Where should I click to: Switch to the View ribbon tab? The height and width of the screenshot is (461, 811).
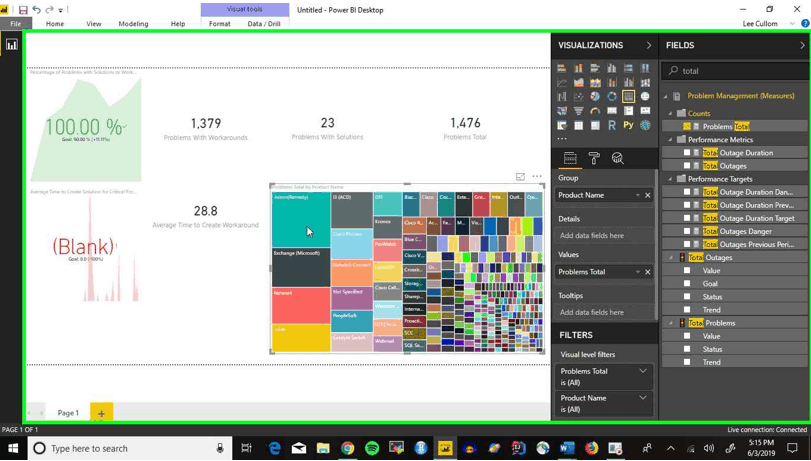pyautogui.click(x=94, y=24)
